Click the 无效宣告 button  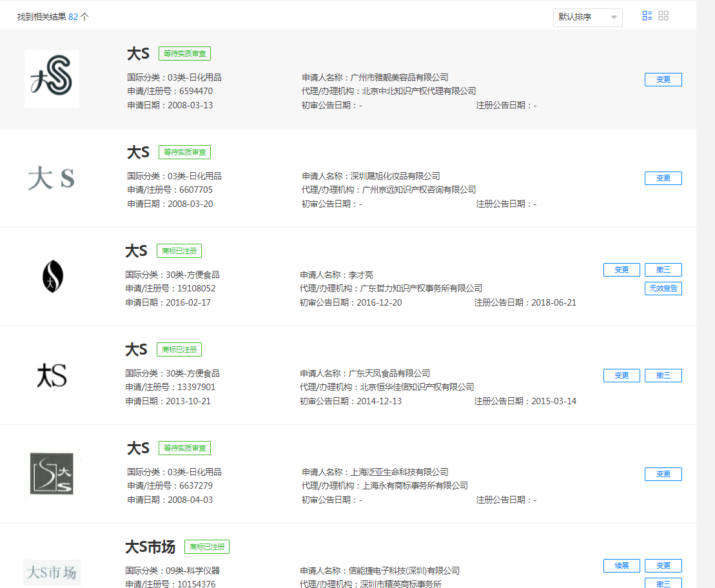pos(663,288)
